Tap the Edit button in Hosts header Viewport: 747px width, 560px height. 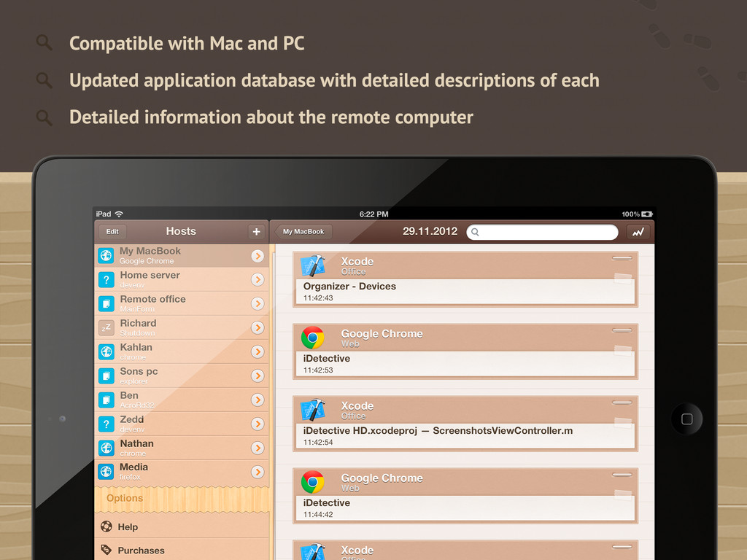coord(112,232)
